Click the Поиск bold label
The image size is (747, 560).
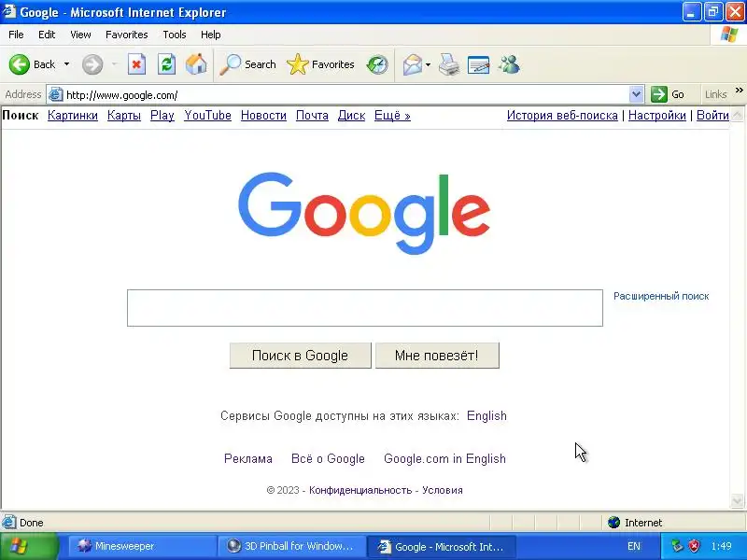point(21,115)
